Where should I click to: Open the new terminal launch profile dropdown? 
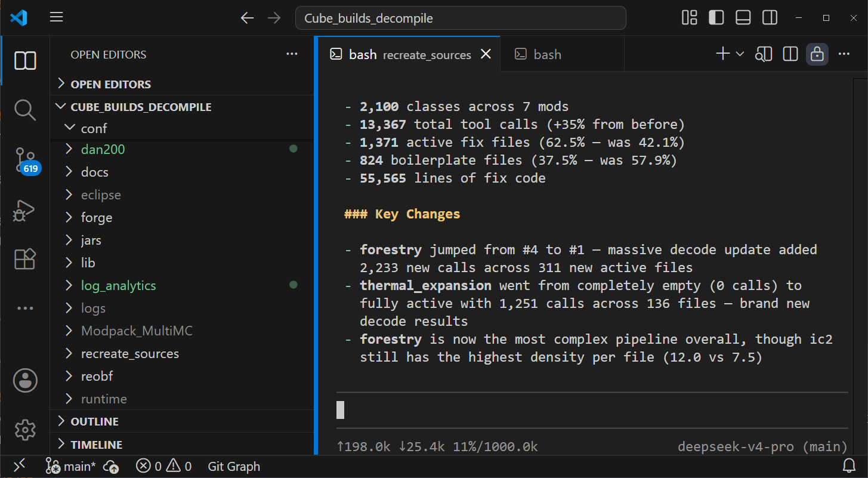point(740,54)
